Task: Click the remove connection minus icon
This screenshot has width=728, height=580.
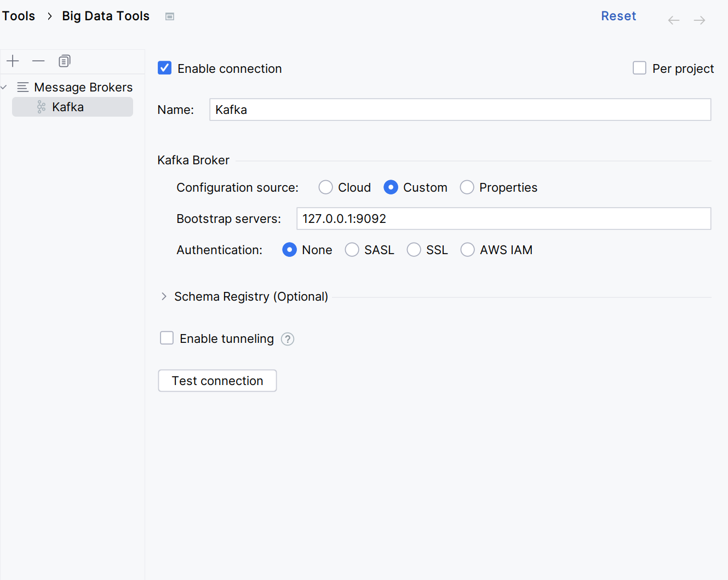Action: [x=38, y=61]
